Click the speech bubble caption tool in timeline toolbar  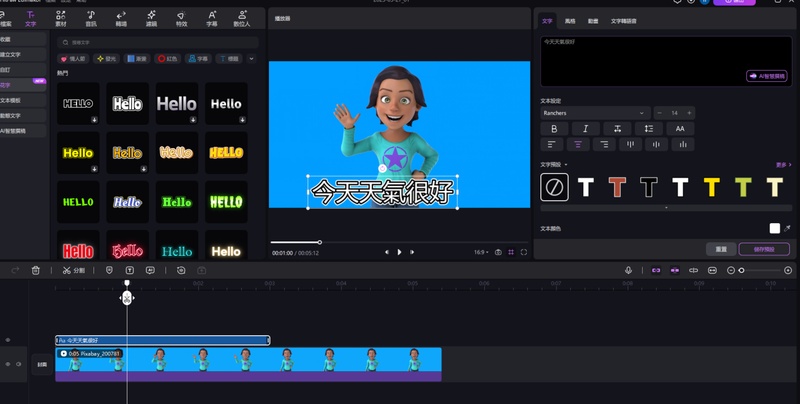tap(150, 270)
